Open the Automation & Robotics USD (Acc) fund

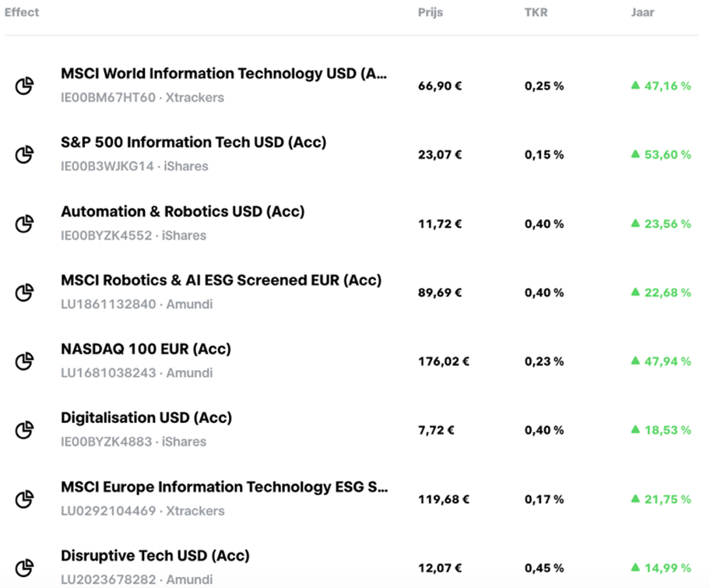tap(183, 212)
